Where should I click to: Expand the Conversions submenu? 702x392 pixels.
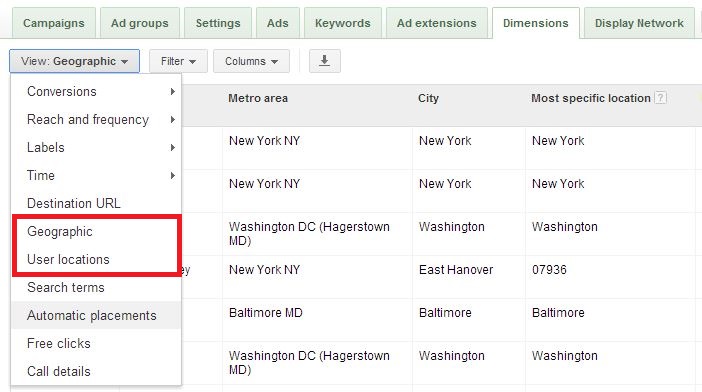[96, 91]
